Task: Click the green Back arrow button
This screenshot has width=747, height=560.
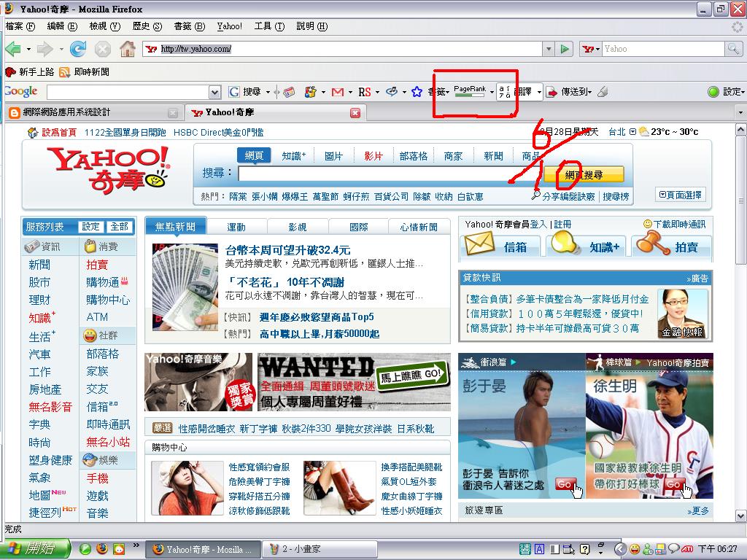Action: pos(13,49)
